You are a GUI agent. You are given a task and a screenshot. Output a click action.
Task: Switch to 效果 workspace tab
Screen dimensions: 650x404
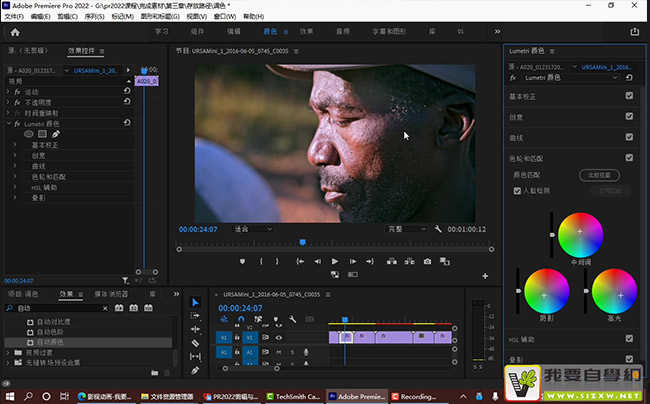pyautogui.click(x=306, y=31)
